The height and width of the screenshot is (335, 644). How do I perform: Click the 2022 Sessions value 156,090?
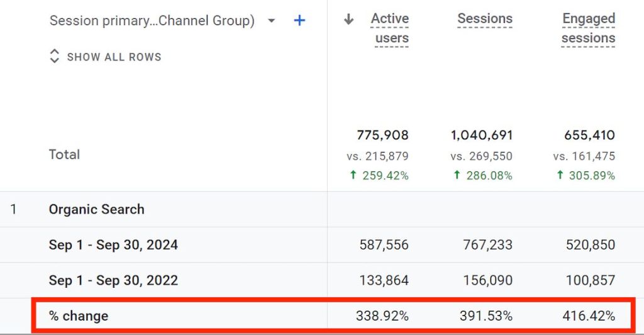coord(487,280)
